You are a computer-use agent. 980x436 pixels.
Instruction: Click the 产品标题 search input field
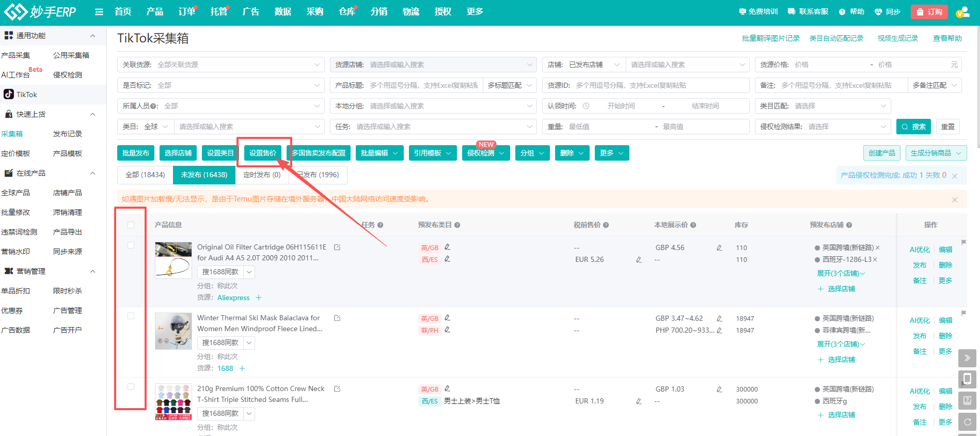(x=423, y=85)
